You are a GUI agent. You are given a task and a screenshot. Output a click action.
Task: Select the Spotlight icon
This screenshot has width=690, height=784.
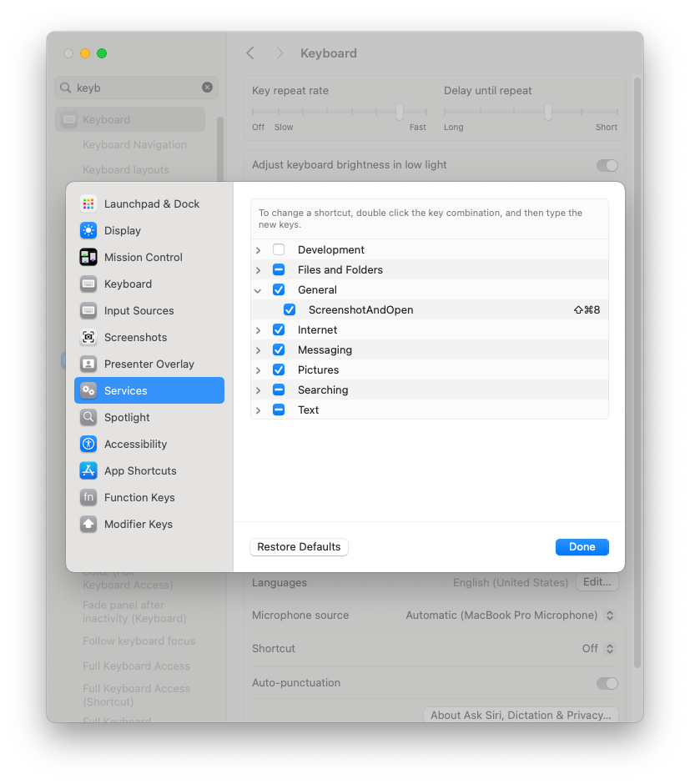[88, 417]
